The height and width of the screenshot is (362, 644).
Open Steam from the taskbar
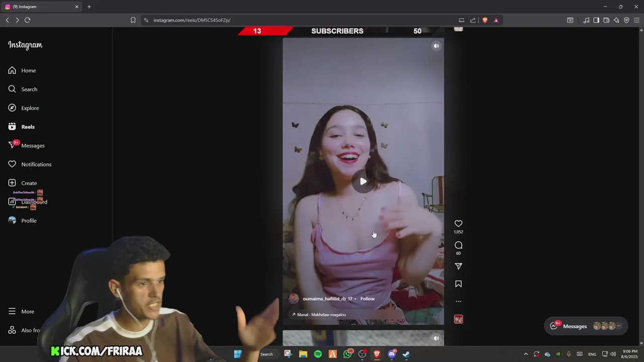(x=406, y=354)
